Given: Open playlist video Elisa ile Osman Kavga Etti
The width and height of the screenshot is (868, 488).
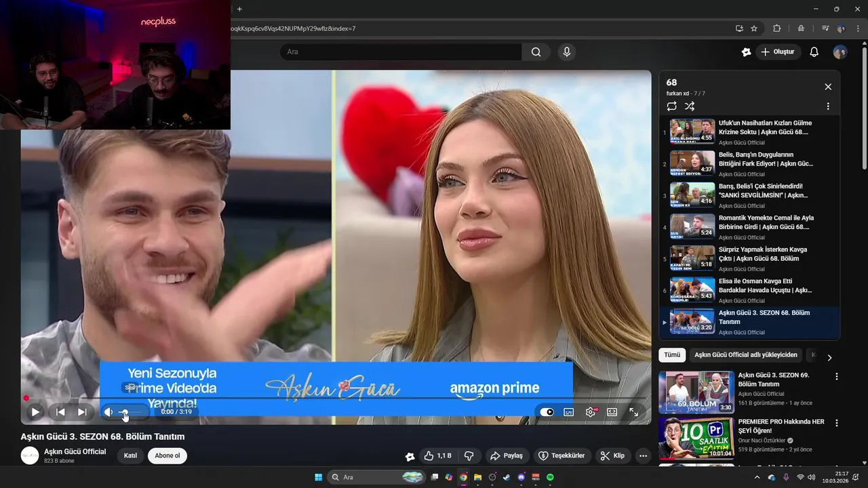Looking at the screenshot, I should click(x=749, y=290).
